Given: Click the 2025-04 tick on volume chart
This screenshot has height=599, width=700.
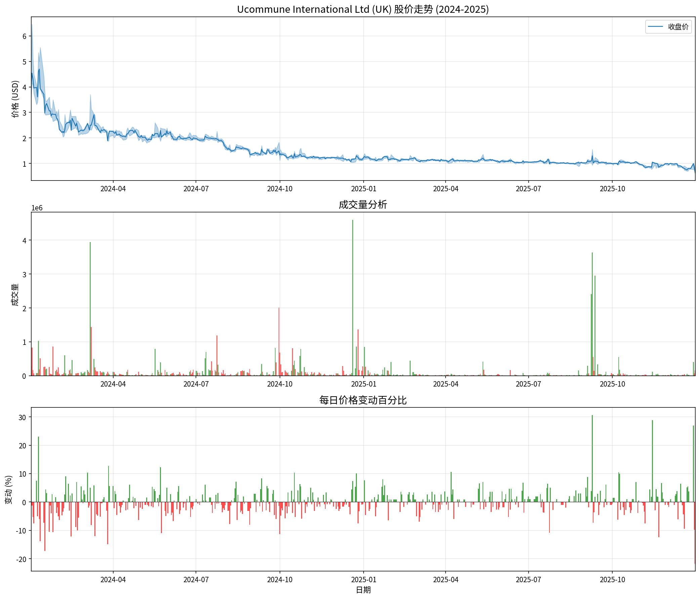Looking at the screenshot, I should 446,384.
